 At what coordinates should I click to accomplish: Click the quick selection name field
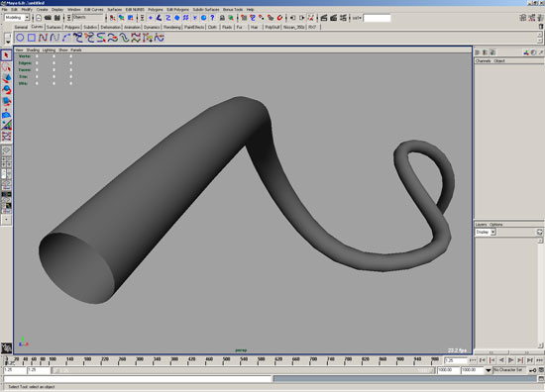point(377,18)
